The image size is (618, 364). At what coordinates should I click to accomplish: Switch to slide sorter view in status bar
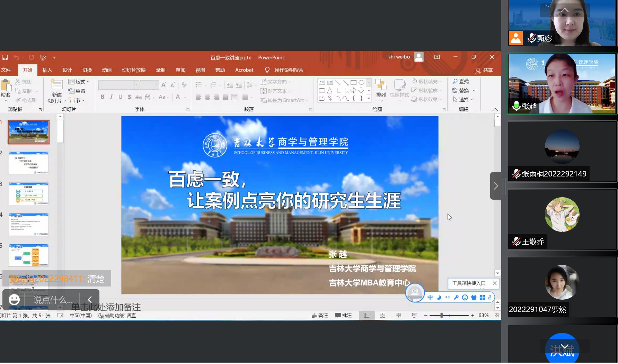click(x=382, y=315)
